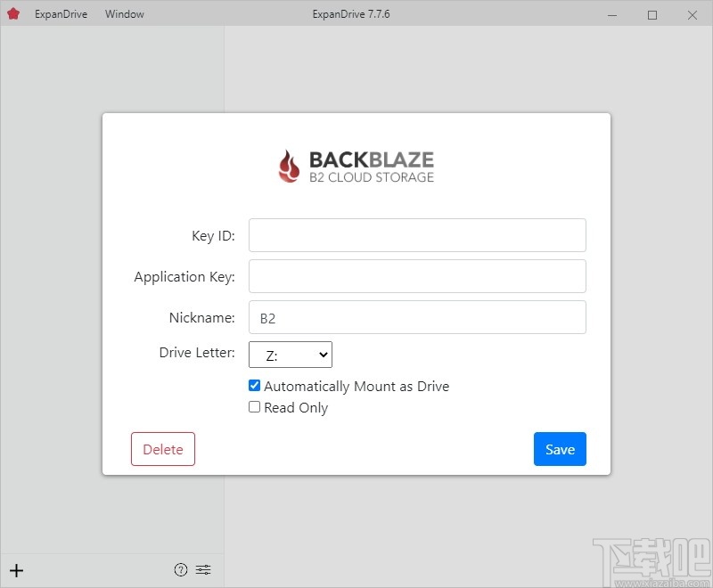The width and height of the screenshot is (713, 588).
Task: Save the Backblaze drive settings
Action: pyautogui.click(x=560, y=449)
